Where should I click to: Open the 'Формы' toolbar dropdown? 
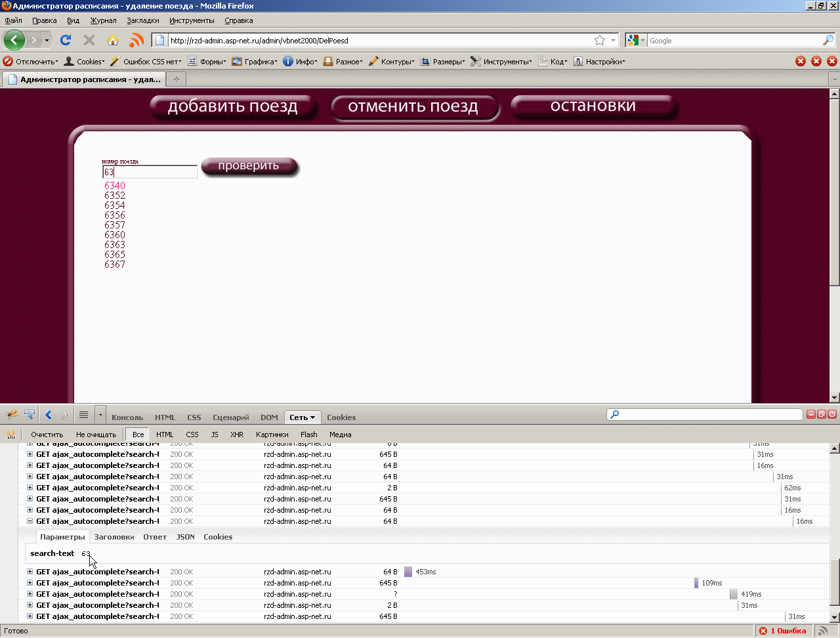tap(207, 61)
